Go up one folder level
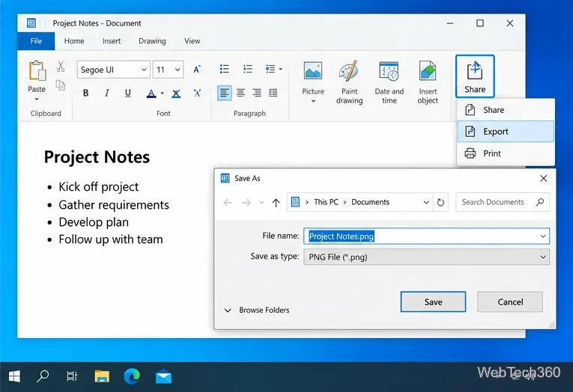573x392 pixels. (x=276, y=202)
